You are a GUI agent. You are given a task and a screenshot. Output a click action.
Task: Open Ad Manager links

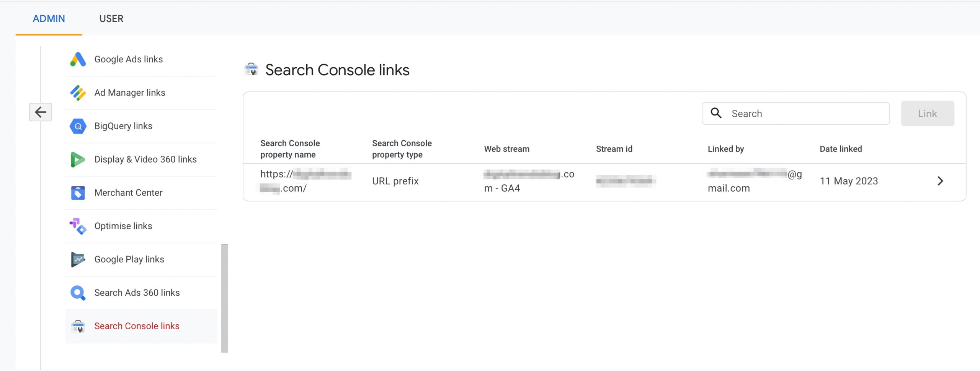[x=130, y=93]
